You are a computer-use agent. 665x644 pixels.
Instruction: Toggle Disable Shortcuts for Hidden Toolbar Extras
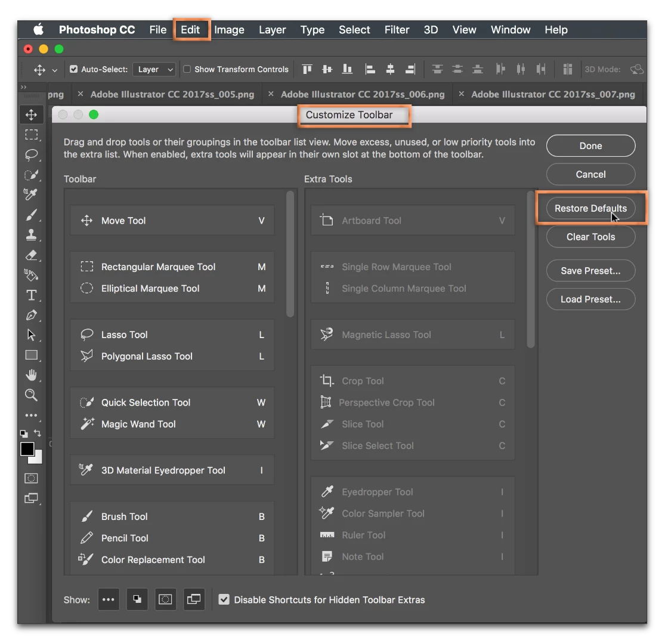tap(224, 599)
